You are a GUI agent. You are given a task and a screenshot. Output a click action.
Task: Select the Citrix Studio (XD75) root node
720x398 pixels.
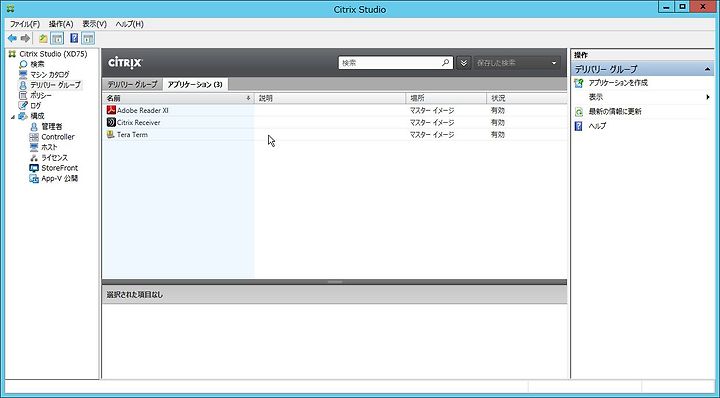(53, 54)
